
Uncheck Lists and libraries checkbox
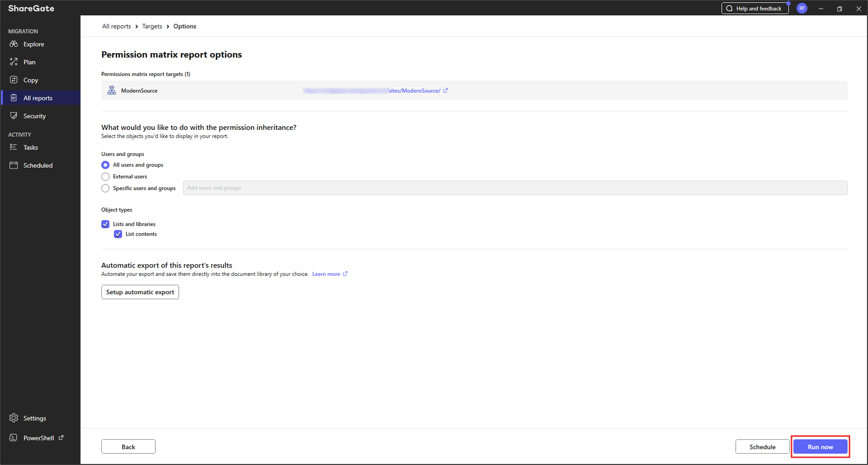pos(105,224)
